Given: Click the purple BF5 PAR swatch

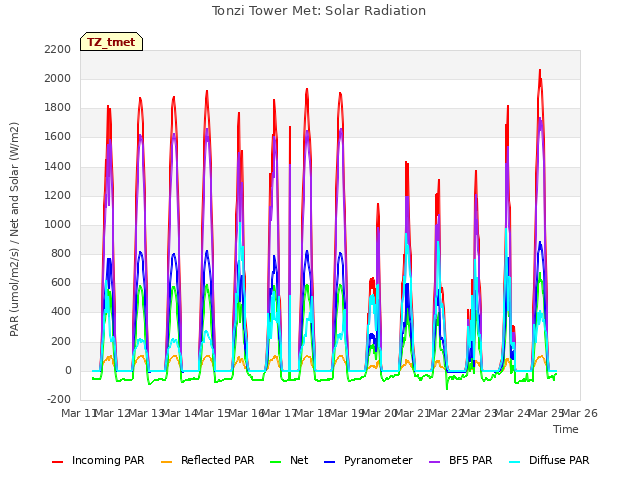Looking at the screenshot, I should (x=435, y=462).
